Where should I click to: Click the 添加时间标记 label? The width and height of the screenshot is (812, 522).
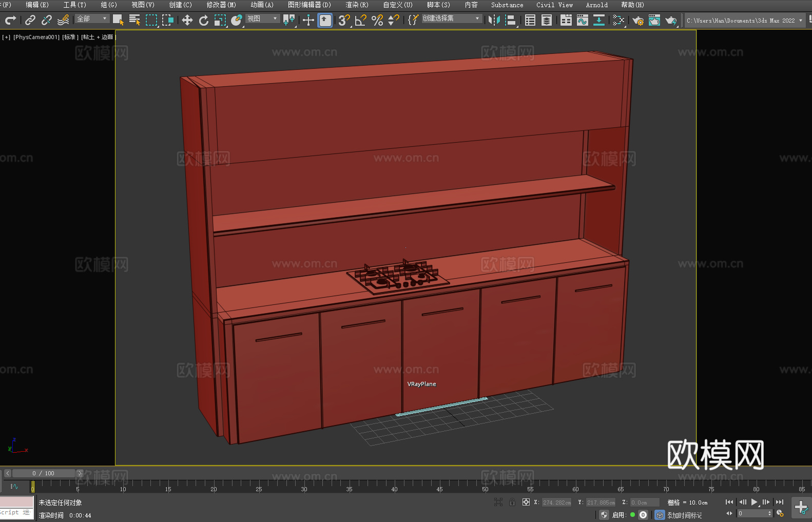(x=684, y=515)
